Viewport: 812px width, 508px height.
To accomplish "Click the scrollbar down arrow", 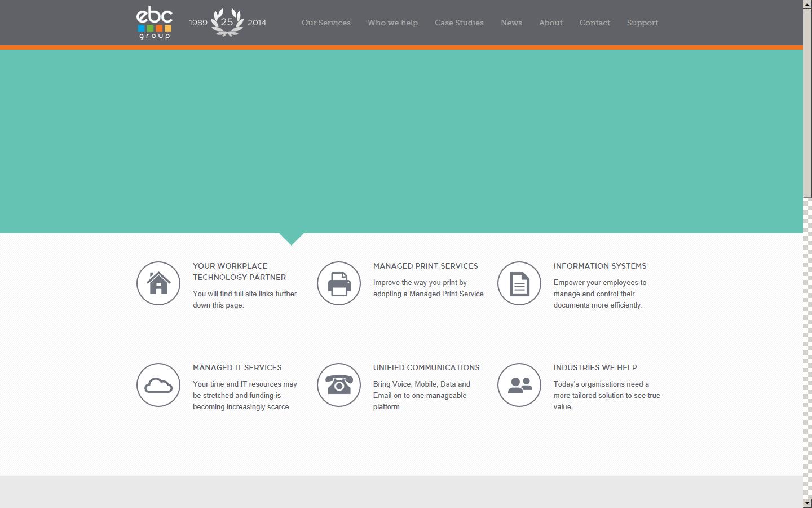I will coord(807,502).
